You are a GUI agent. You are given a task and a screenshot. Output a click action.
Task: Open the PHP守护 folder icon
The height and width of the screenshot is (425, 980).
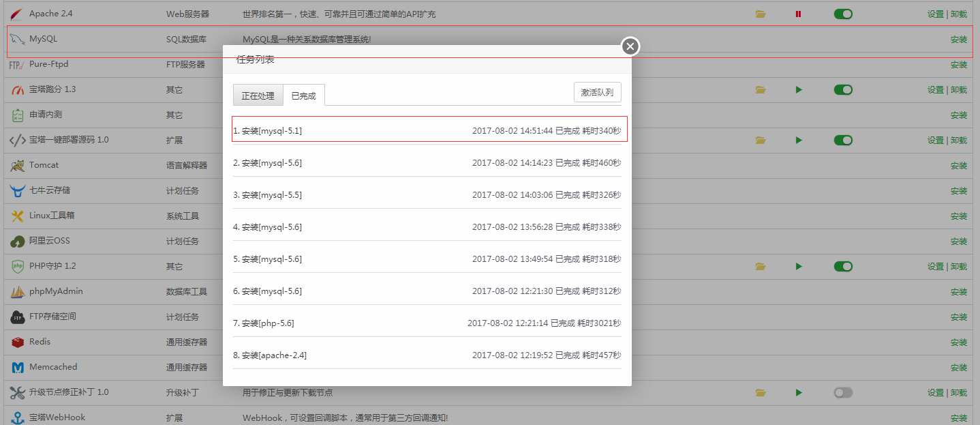(761, 267)
